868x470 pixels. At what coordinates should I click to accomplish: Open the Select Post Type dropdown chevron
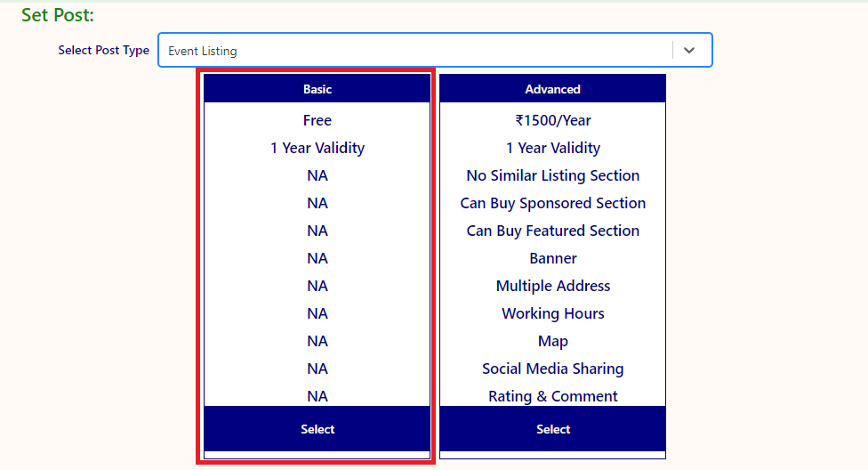pyautogui.click(x=689, y=51)
